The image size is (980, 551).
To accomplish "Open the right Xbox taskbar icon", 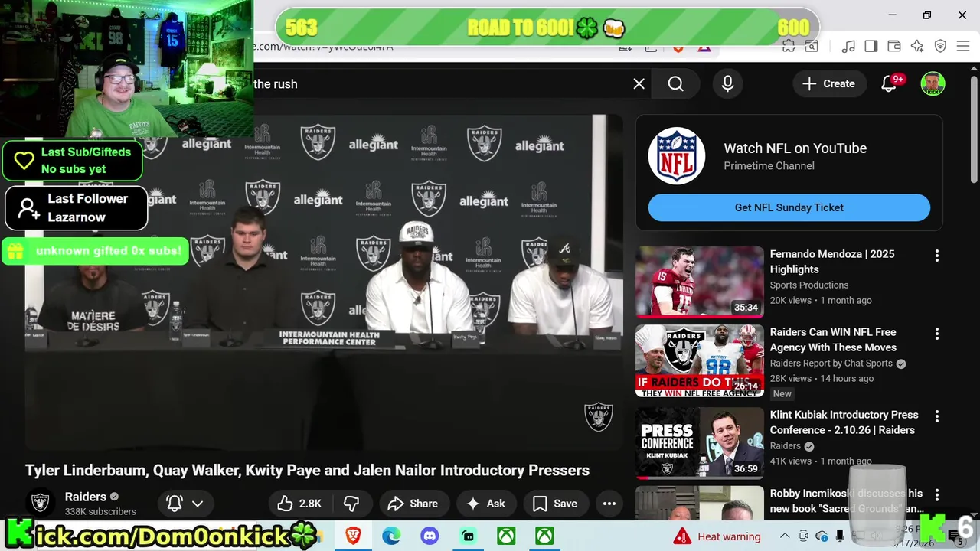I will (544, 536).
